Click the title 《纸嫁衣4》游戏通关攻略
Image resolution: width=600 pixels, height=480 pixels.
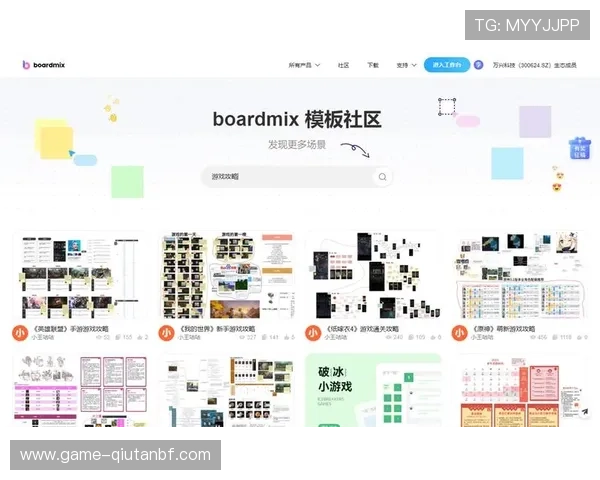362,329
